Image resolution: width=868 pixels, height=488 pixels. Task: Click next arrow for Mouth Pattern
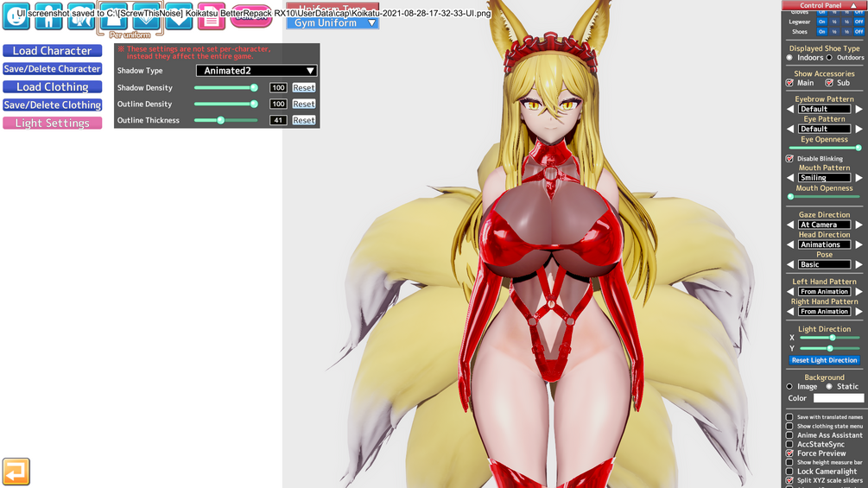coord(858,178)
